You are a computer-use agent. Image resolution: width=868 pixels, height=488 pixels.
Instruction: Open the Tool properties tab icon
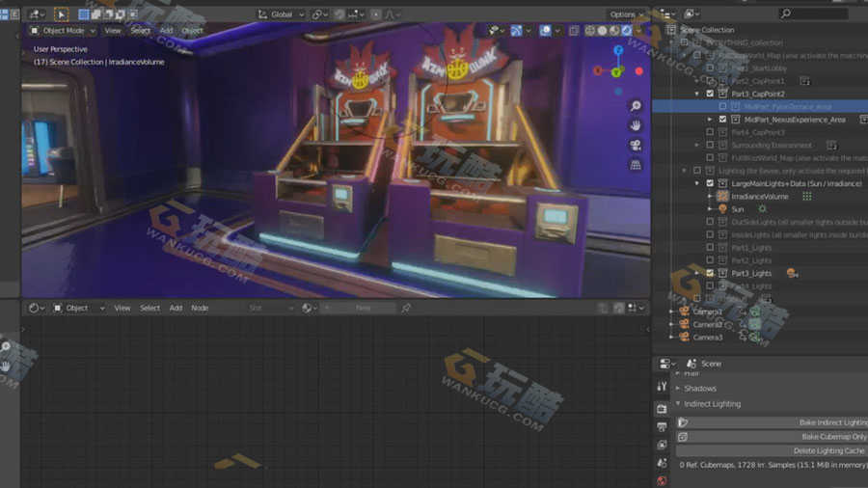pos(662,386)
